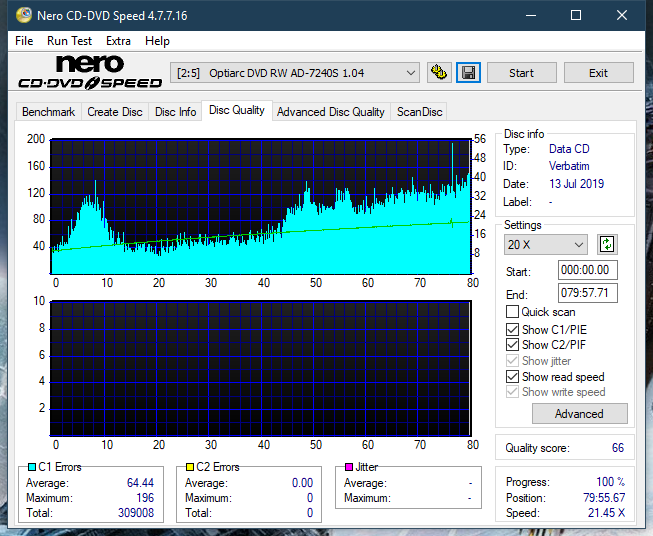Open the Optiarc drive selection dropdown

pos(295,73)
